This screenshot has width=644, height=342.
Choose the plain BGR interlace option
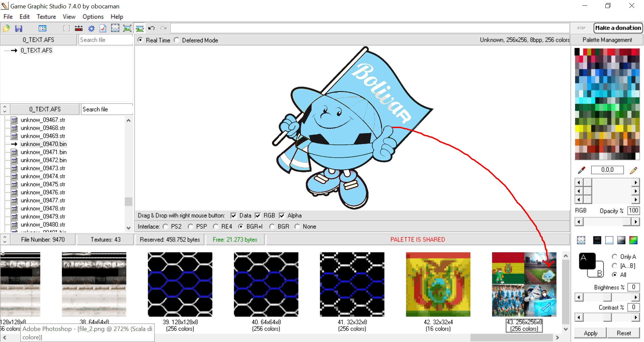click(272, 227)
